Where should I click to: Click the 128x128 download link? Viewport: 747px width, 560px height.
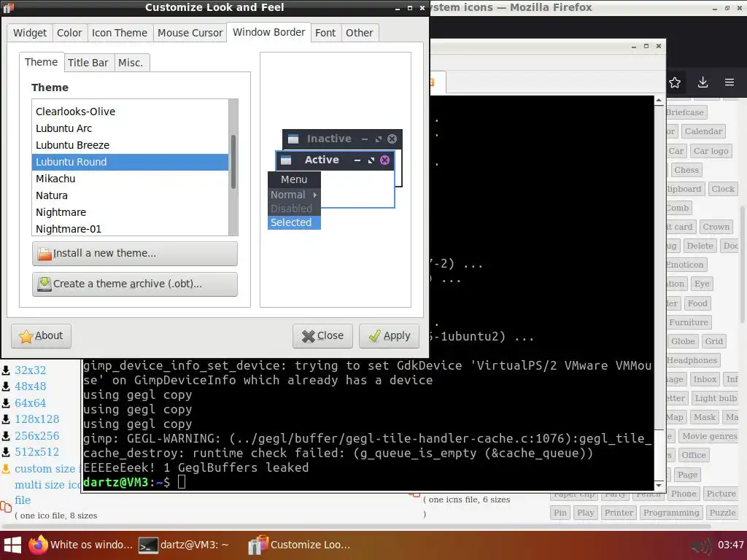(36, 419)
